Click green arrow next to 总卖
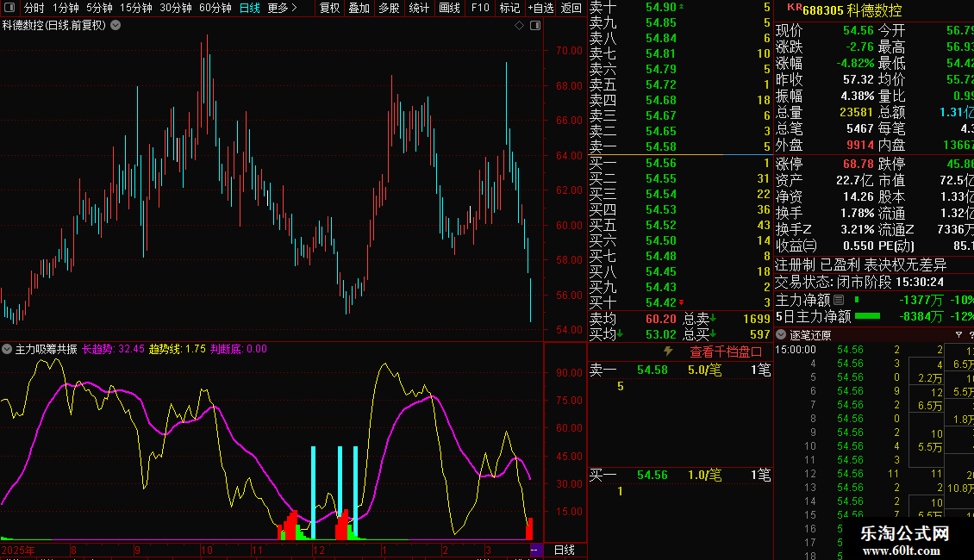Screen dimensions: 974x560 pos(713,319)
